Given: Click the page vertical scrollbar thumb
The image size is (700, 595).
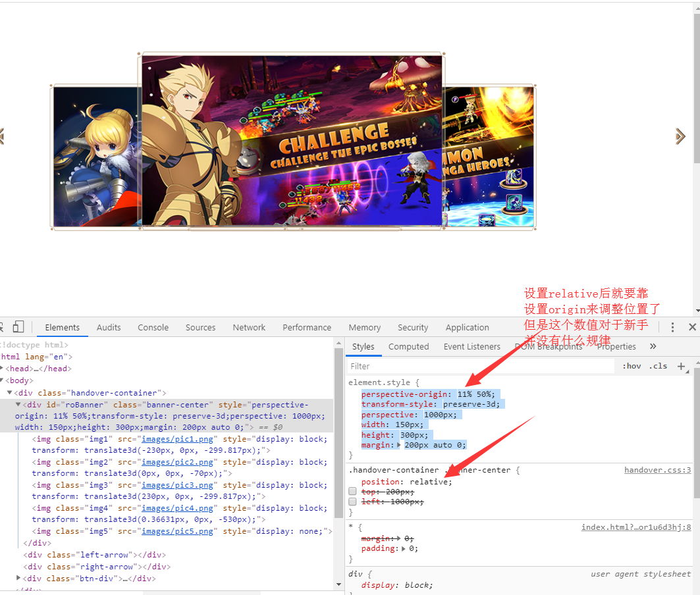Looking at the screenshot, I should (697, 87).
